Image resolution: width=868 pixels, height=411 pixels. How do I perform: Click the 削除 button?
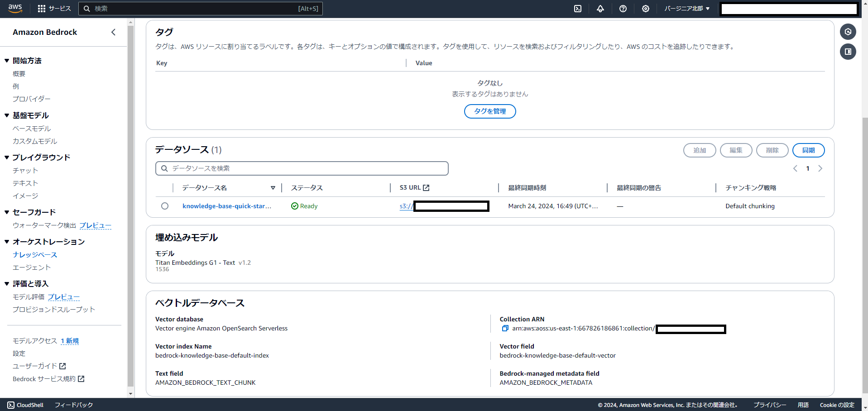pos(772,150)
